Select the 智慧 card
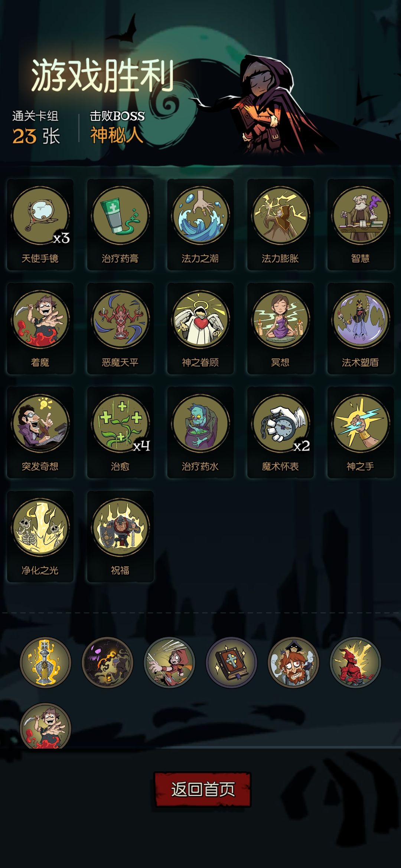 coord(361,224)
